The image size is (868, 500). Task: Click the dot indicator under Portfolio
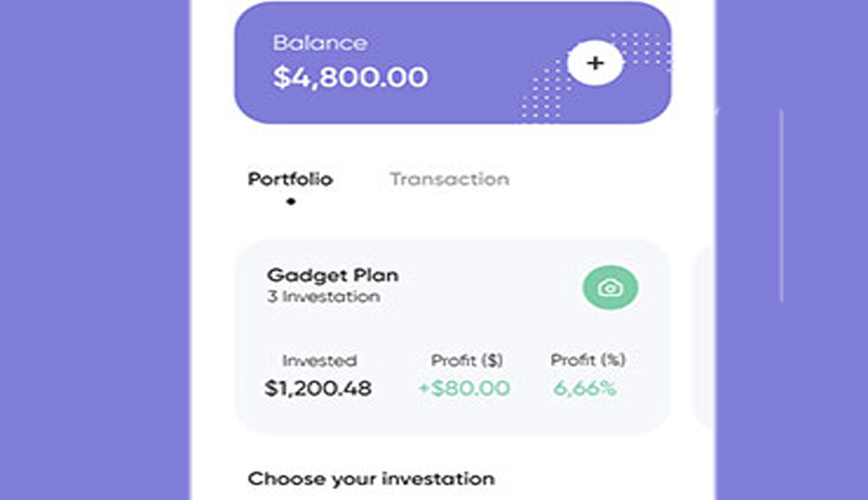291,201
